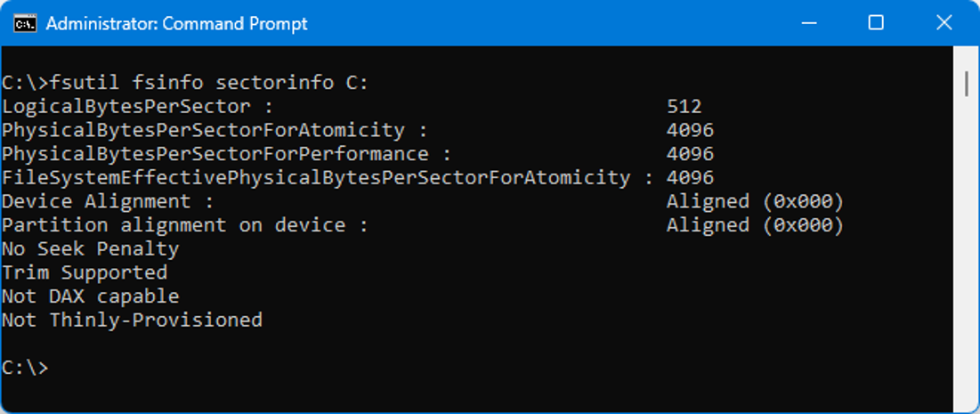Click the 'fsutil fsinfo sectorinfo C:' command text
This screenshot has width=980, height=414.
(209, 83)
